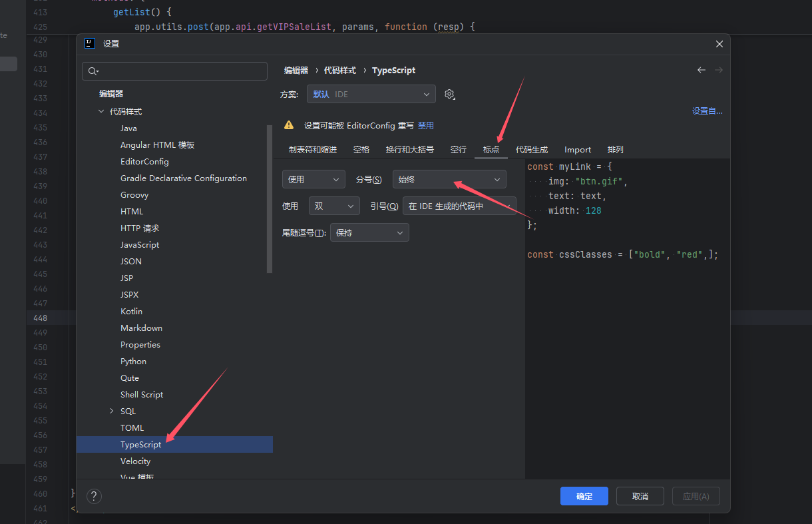
Task: Open the scheme dropdown showing 默认 IDE
Action: tap(371, 95)
